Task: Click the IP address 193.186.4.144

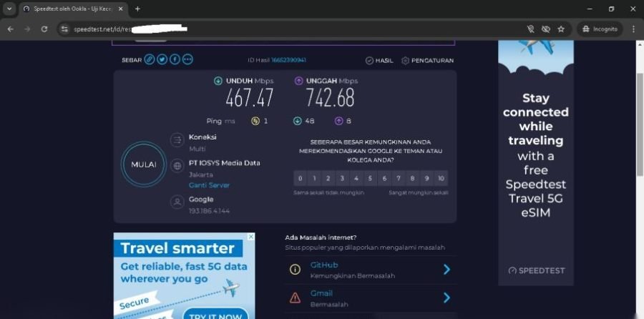Action: tap(209, 211)
